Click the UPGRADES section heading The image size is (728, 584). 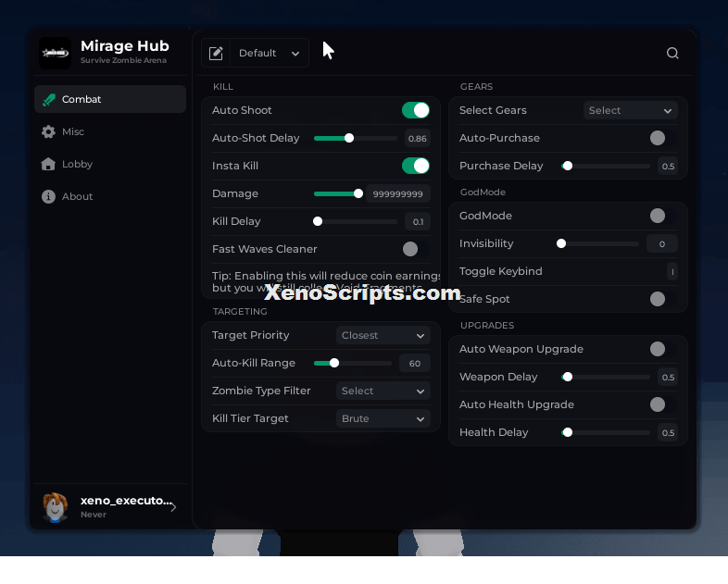(487, 325)
